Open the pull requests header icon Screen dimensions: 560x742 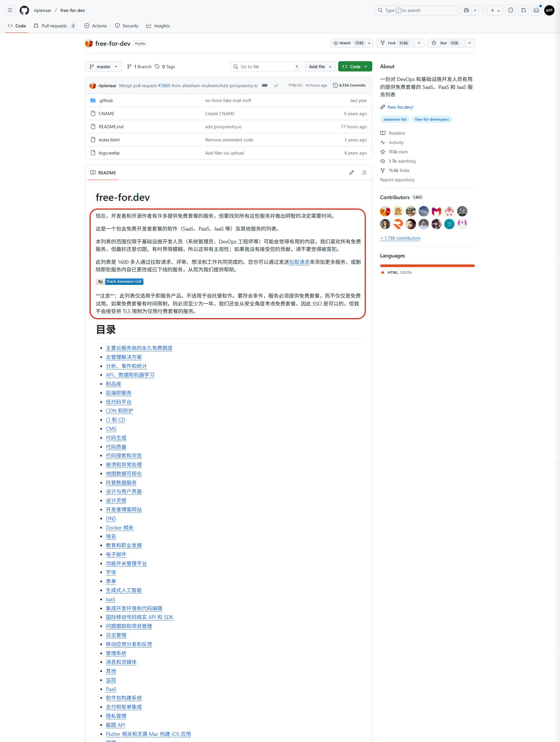click(x=523, y=10)
